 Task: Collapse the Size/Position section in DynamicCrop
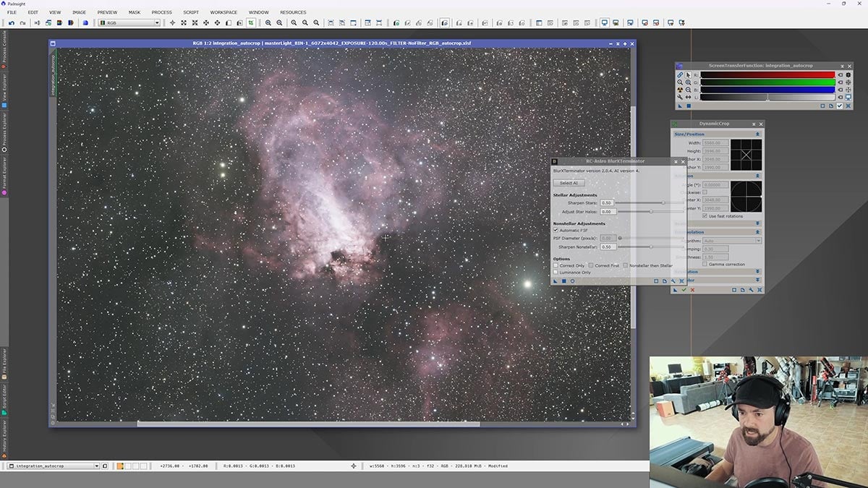757,134
